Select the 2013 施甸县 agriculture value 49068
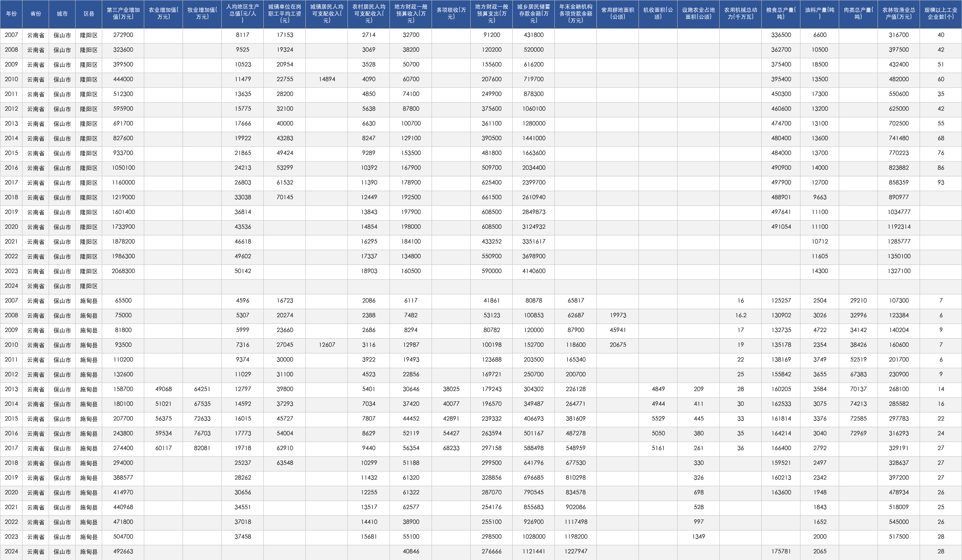962x560 pixels. pyautogui.click(x=163, y=389)
